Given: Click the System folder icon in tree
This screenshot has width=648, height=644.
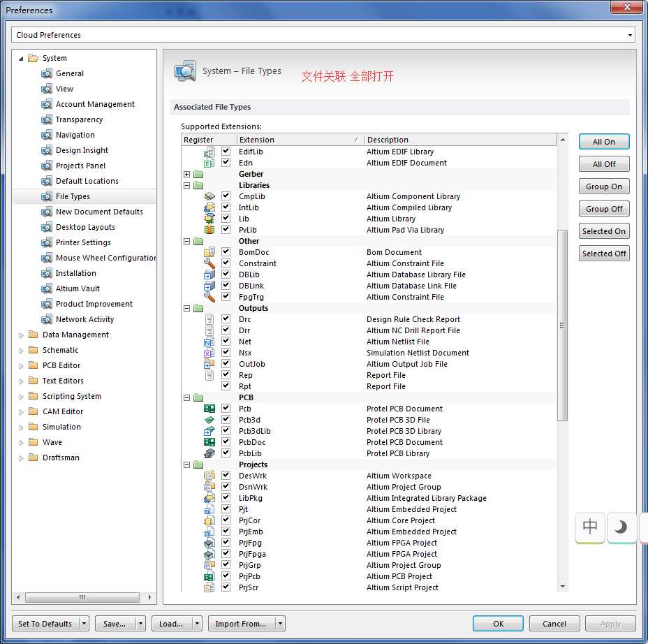Looking at the screenshot, I should tap(33, 58).
